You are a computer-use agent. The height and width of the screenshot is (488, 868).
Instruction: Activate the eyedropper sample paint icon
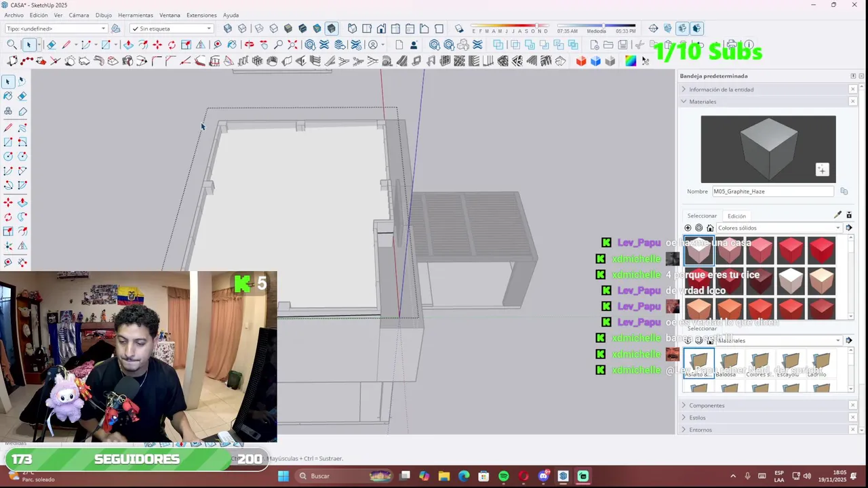point(837,215)
